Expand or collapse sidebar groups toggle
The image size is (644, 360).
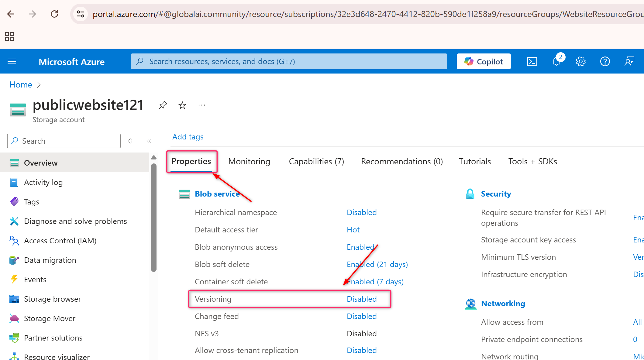pyautogui.click(x=130, y=141)
